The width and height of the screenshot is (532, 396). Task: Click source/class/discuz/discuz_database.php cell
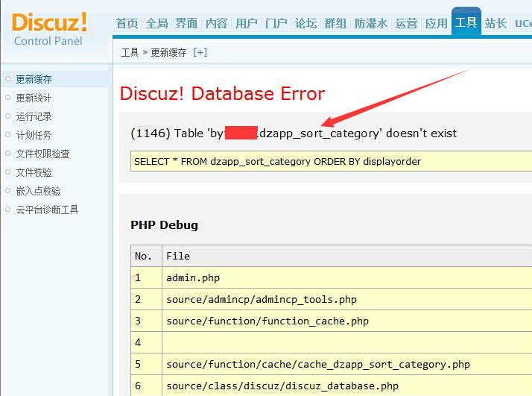[x=347, y=386]
